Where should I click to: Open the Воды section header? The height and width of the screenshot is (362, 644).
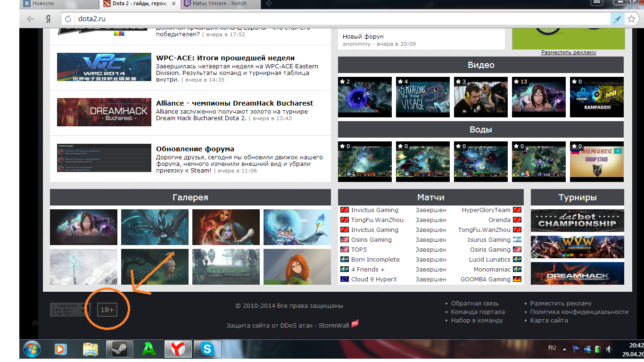(x=481, y=129)
